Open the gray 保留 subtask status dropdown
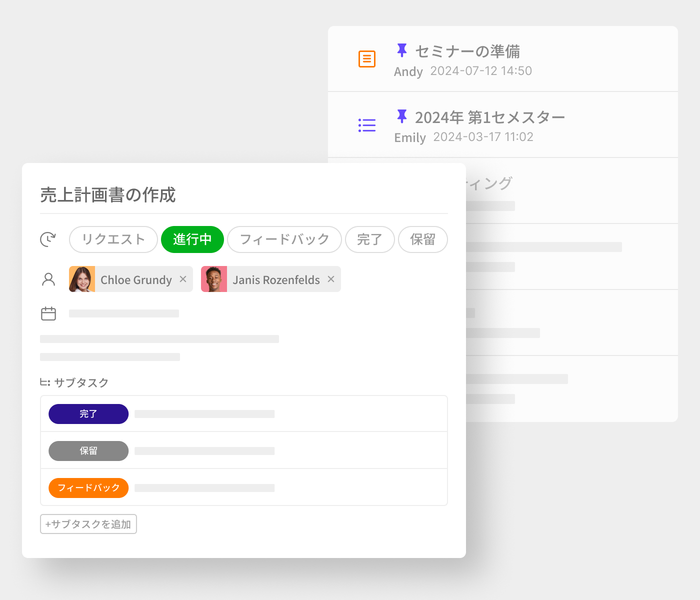 [x=88, y=451]
